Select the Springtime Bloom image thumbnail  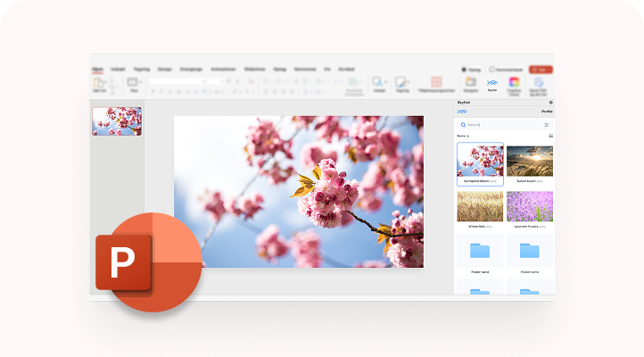(480, 161)
